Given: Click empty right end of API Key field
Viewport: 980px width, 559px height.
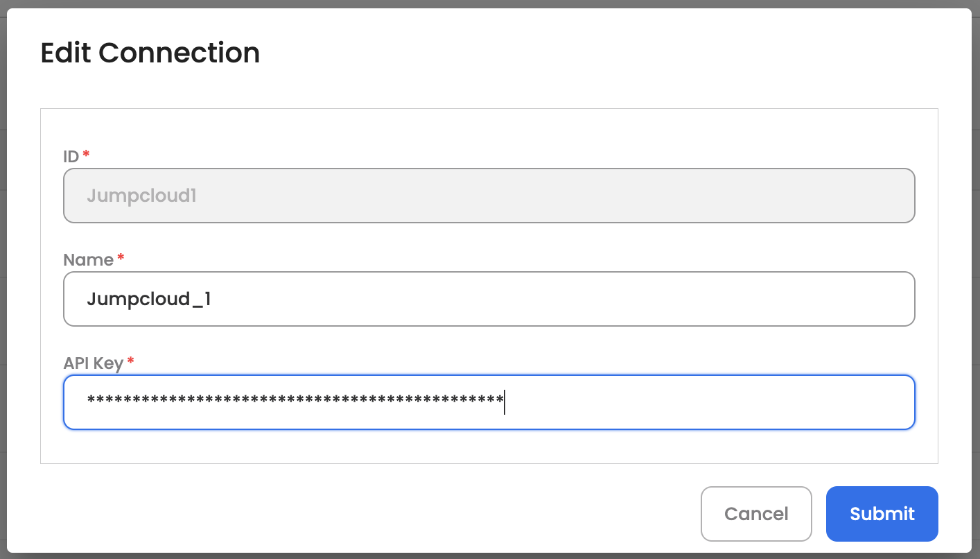Looking at the screenshot, I should click(832, 402).
